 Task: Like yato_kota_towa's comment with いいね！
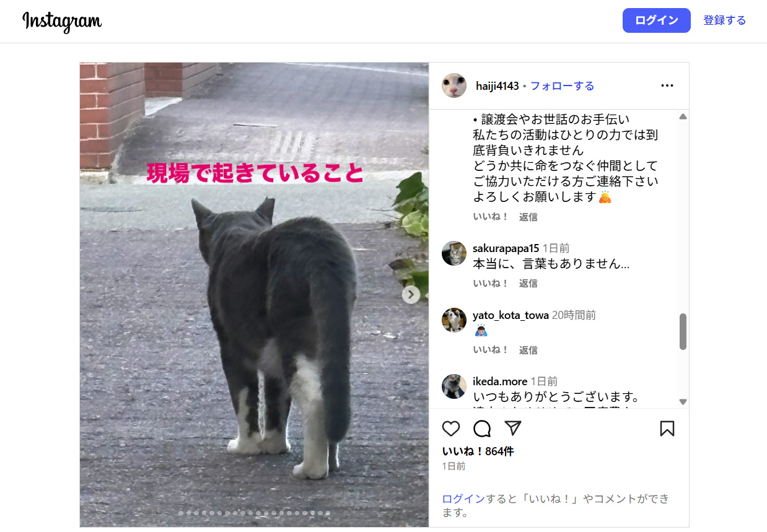(491, 350)
